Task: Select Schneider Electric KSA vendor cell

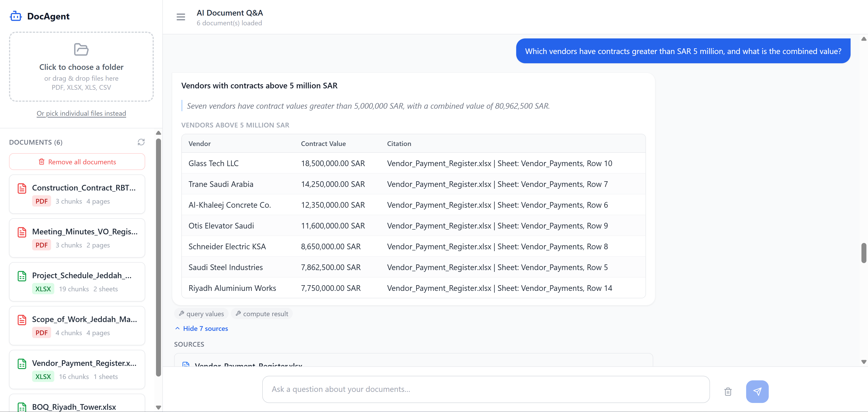Action: pyautogui.click(x=227, y=247)
